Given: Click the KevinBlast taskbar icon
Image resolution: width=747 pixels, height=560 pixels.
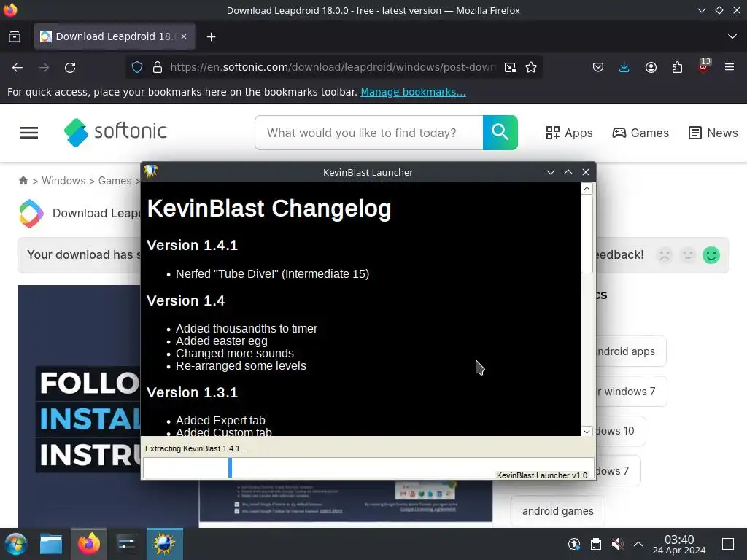Looking at the screenshot, I should pyautogui.click(x=164, y=544).
